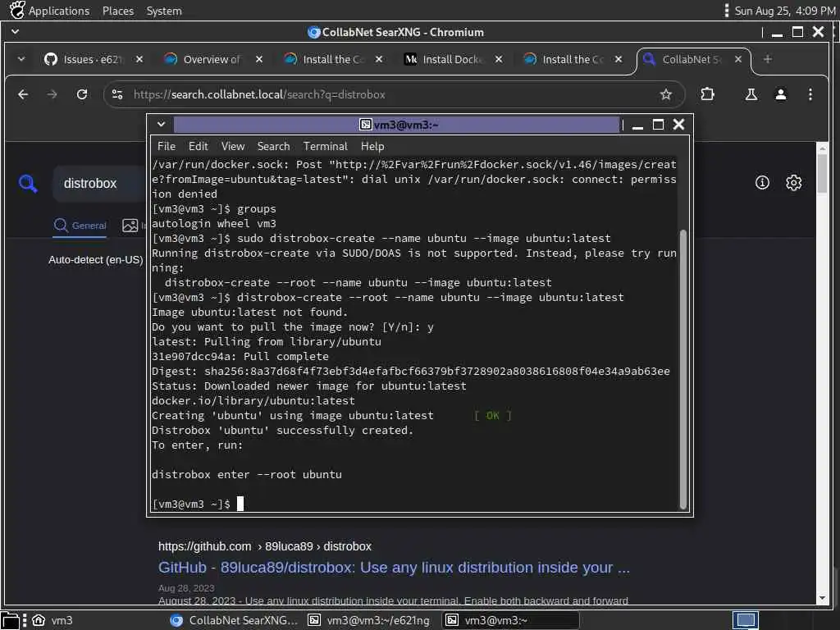Close the Install Docker tab
840x630 pixels.
499,59
